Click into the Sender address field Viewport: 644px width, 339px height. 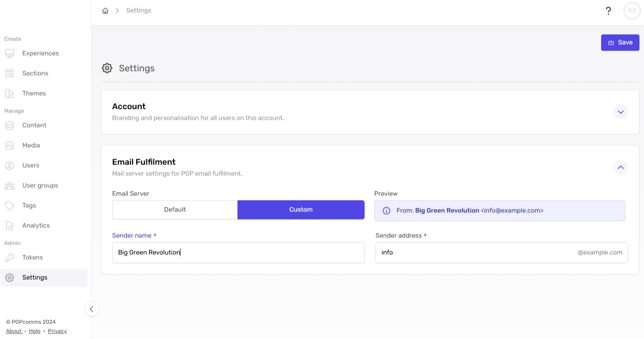(501, 252)
